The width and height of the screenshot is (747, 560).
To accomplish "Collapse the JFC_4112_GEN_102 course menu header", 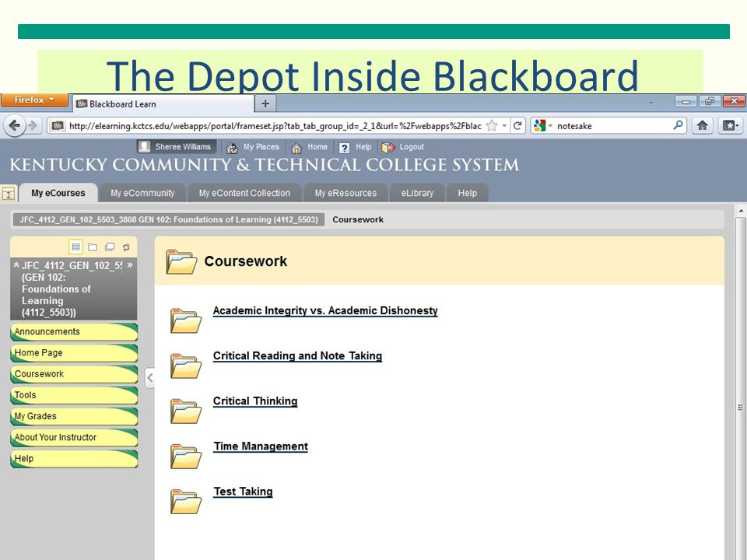I will point(16,264).
